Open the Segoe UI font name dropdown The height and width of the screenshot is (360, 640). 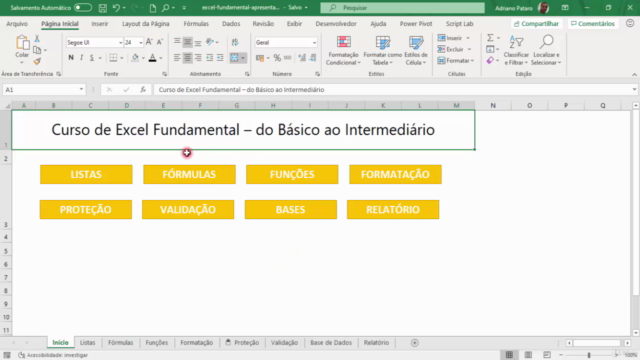pyautogui.click(x=120, y=42)
